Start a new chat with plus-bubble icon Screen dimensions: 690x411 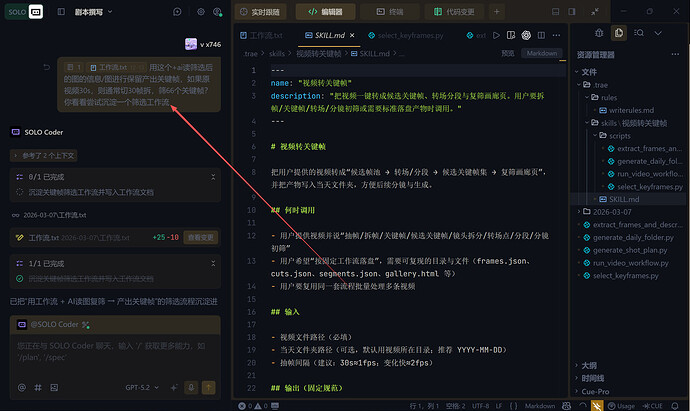[177, 12]
